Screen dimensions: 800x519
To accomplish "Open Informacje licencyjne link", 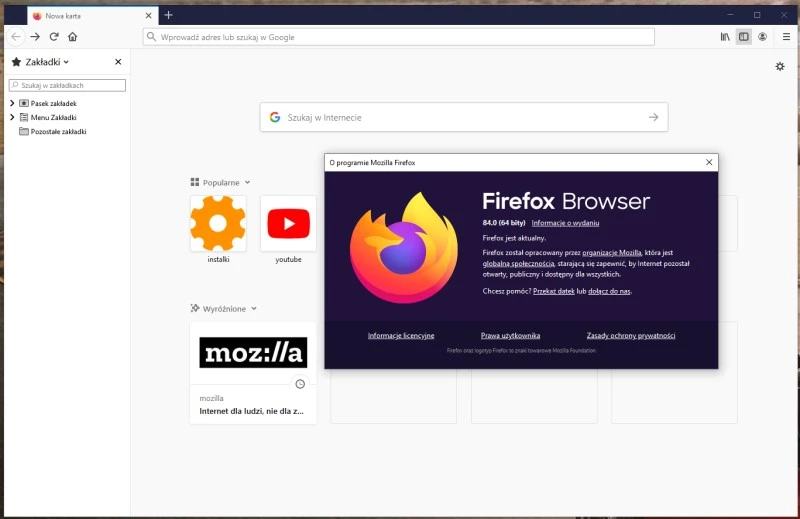I will (401, 335).
